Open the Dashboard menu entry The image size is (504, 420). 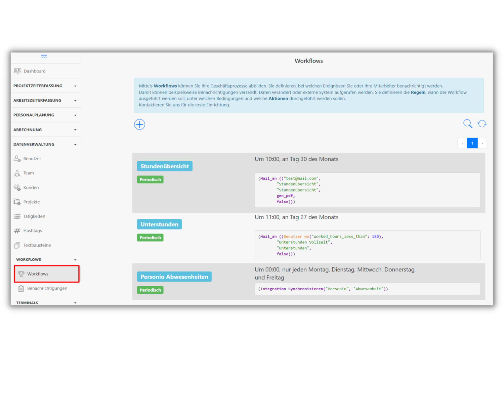point(35,71)
